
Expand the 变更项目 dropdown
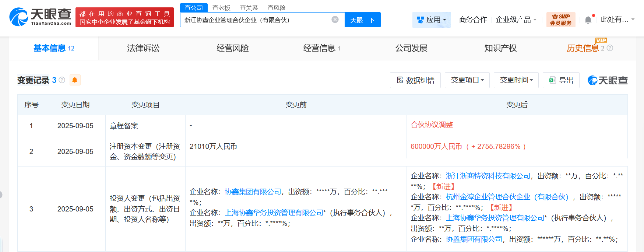click(x=467, y=80)
